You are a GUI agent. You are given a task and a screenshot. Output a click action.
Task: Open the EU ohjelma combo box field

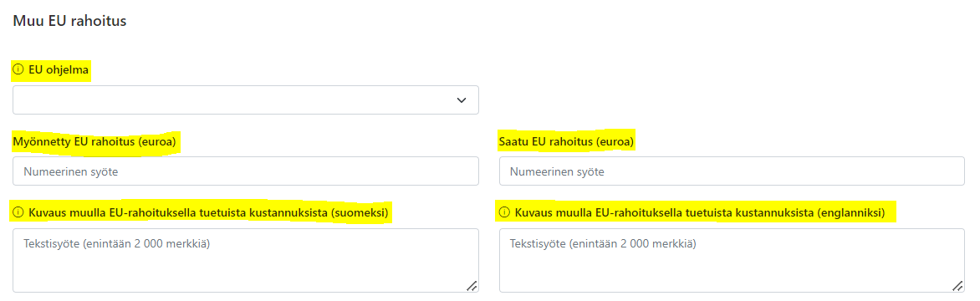(x=246, y=100)
